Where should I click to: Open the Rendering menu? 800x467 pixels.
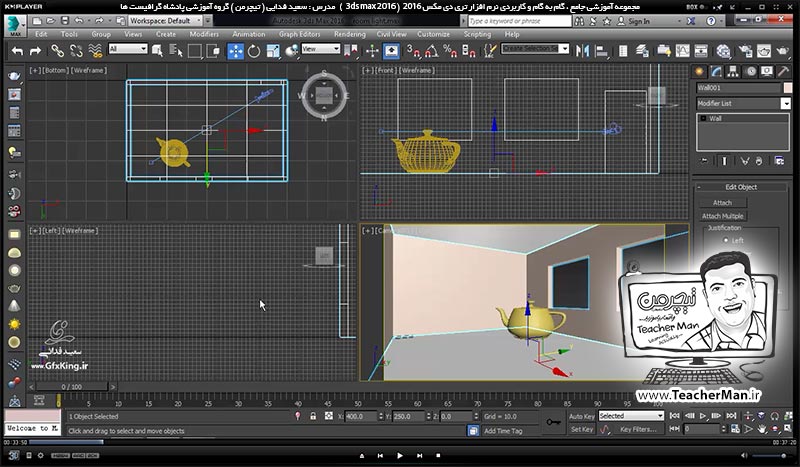[349, 34]
